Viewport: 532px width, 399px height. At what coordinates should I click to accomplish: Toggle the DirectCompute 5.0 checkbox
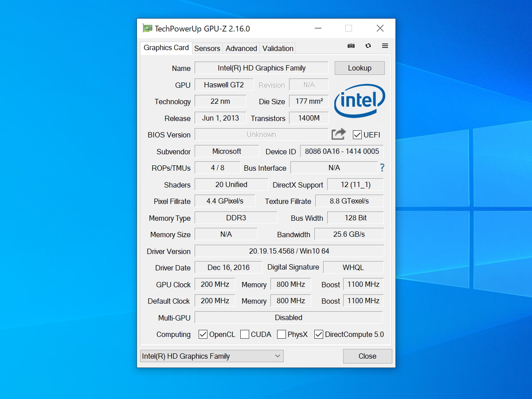pyautogui.click(x=319, y=334)
